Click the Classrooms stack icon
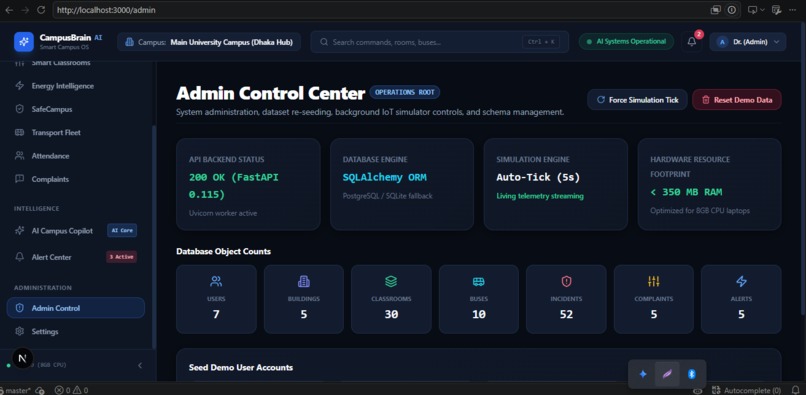Screen dimensions: 806x395 click(391, 281)
